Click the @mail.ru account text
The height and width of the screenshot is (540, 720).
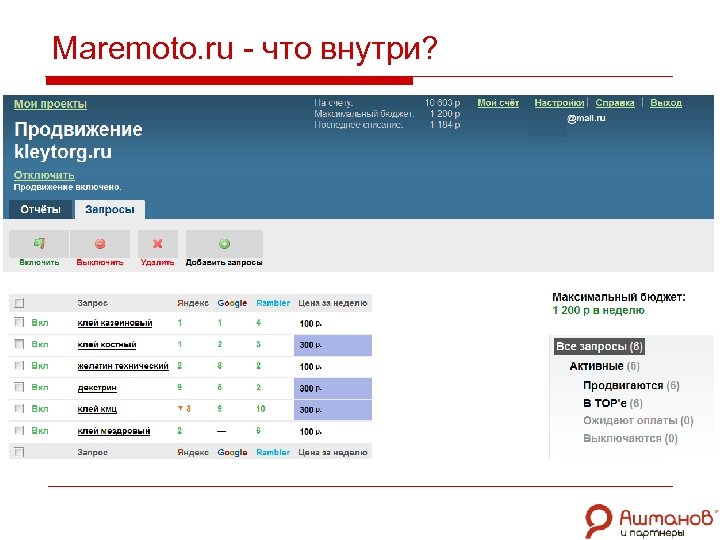pyautogui.click(x=586, y=118)
